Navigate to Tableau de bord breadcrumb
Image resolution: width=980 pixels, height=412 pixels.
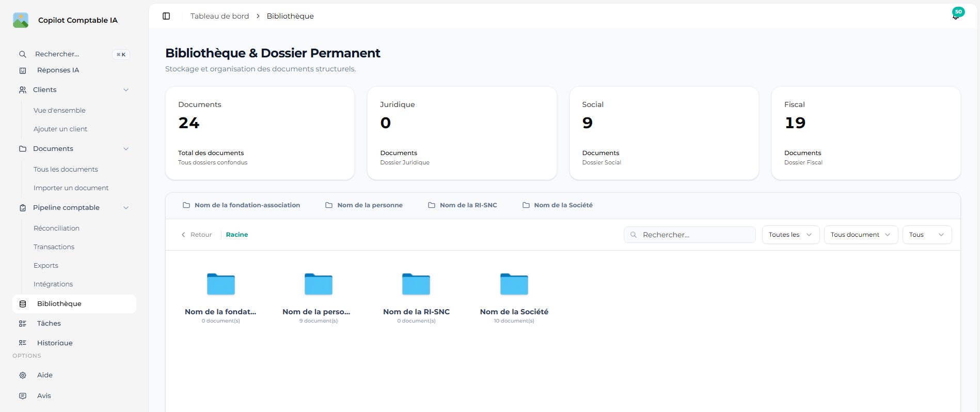tap(219, 16)
